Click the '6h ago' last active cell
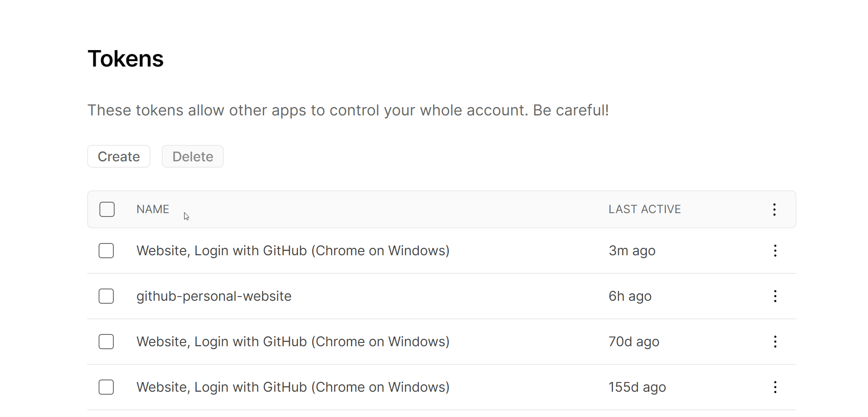This screenshot has height=417, width=868. click(630, 296)
